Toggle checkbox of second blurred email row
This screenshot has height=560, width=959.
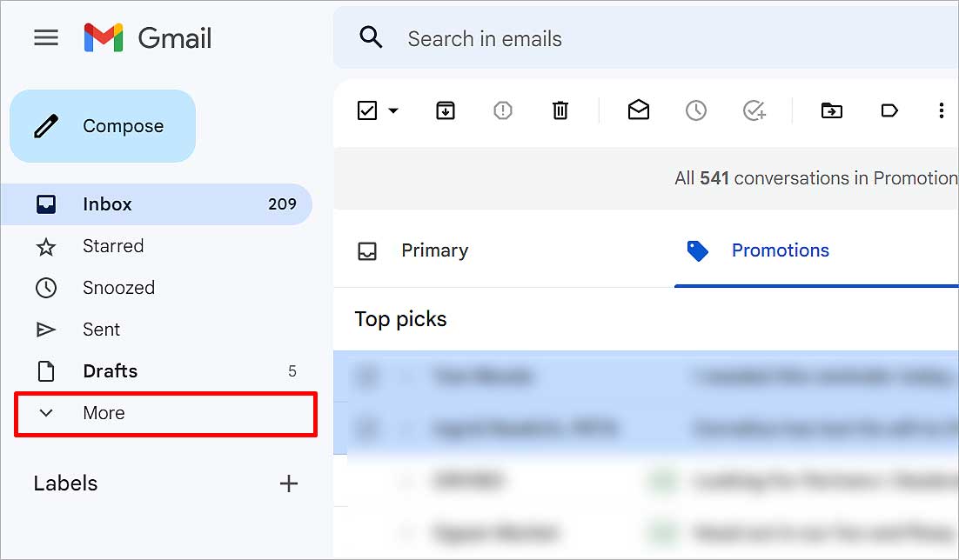(x=367, y=428)
